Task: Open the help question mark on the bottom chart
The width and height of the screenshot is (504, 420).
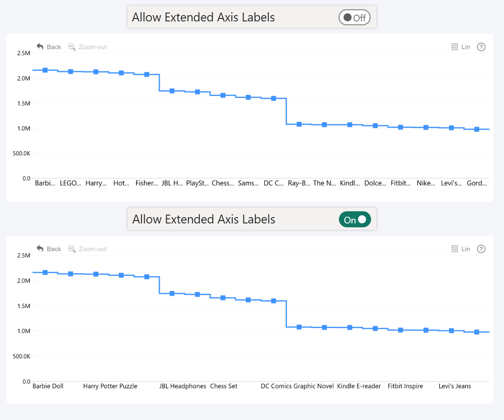Action: (x=481, y=249)
